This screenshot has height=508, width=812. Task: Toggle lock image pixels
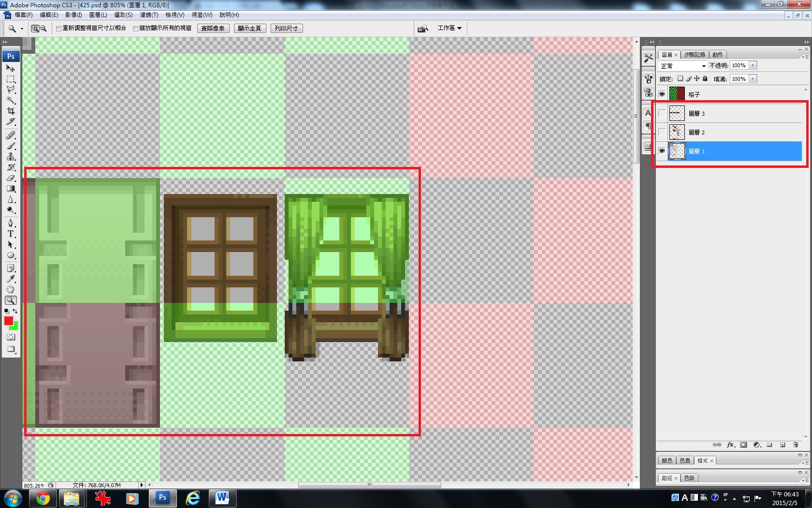[x=689, y=78]
